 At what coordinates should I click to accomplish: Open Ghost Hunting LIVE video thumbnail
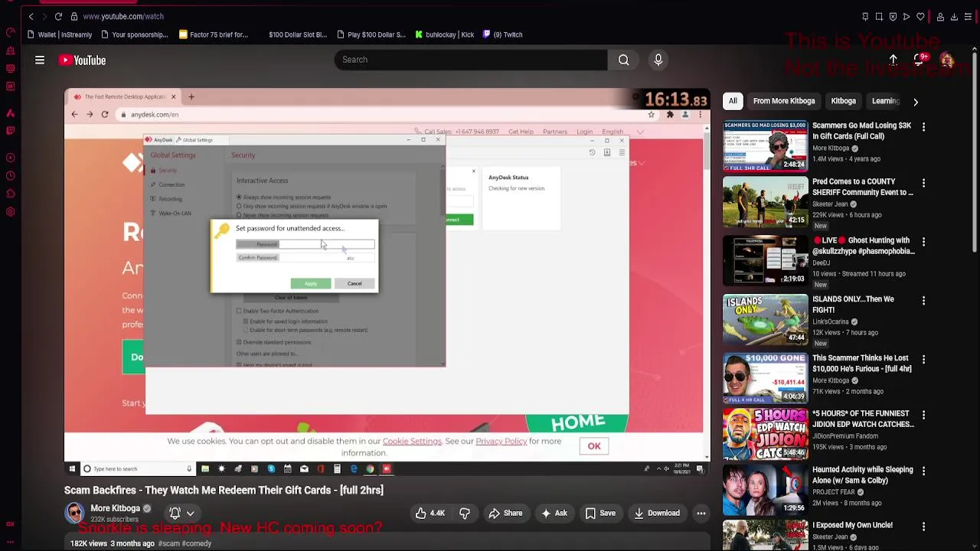tap(765, 260)
